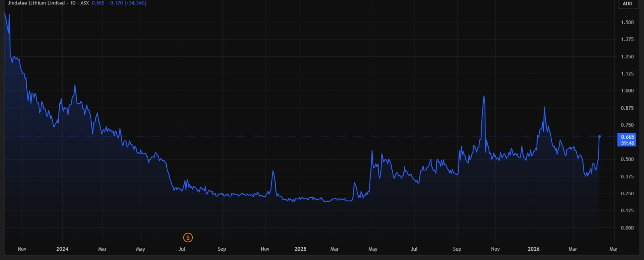Click the ASX exchange label
The height and width of the screenshot is (260, 644).
[x=85, y=3]
